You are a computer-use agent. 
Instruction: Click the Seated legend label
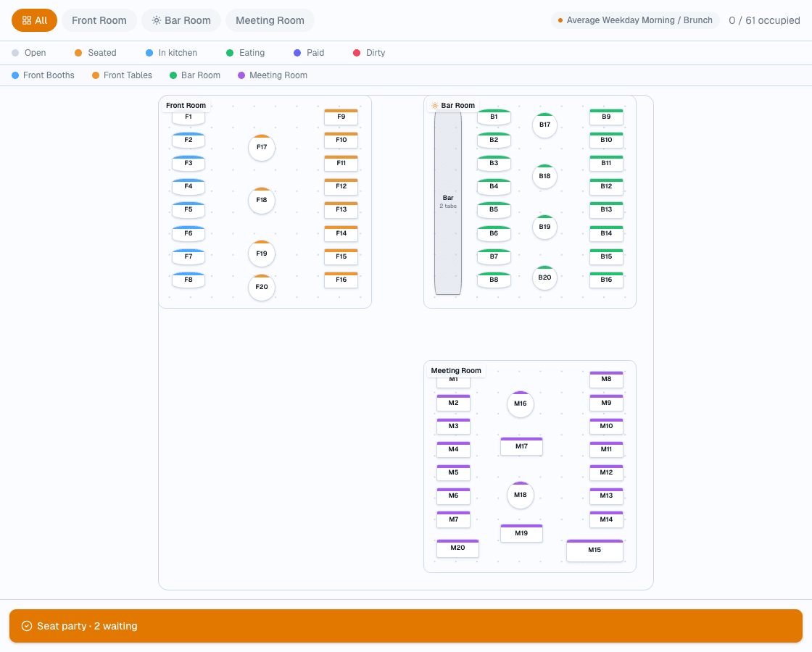pos(102,53)
